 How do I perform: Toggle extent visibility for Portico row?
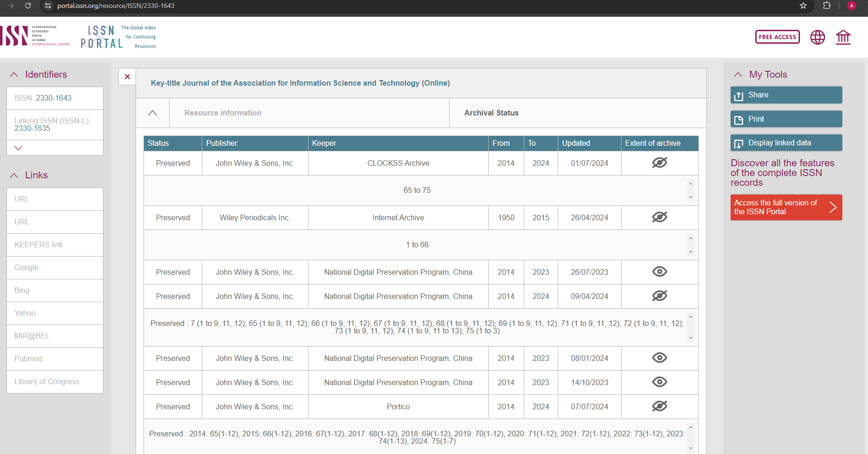coord(659,406)
